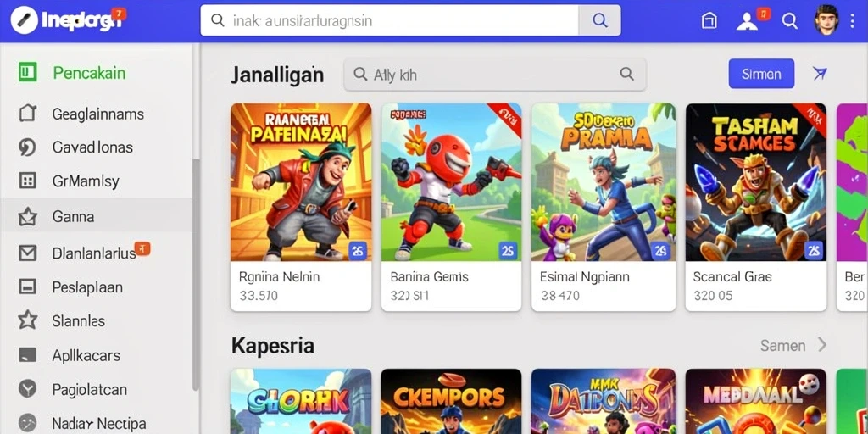Click the sidebar vertical scrollbar
The width and height of the screenshot is (868, 434).
(196, 274)
